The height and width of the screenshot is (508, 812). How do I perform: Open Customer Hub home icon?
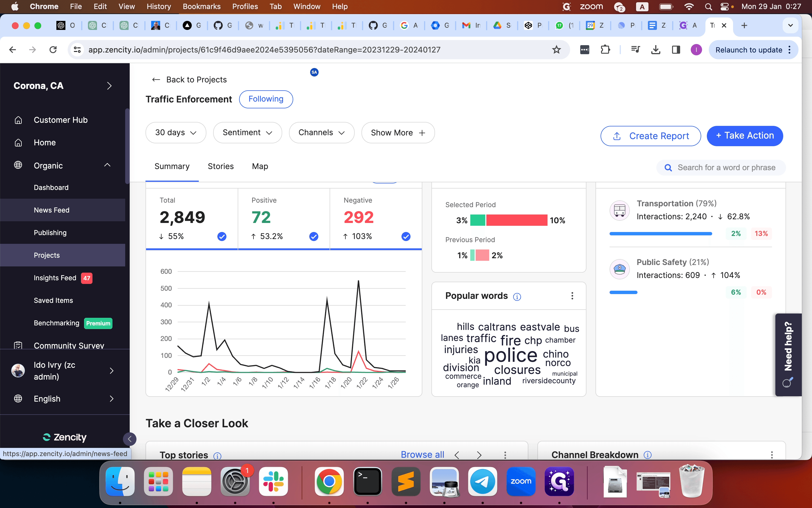tap(18, 120)
